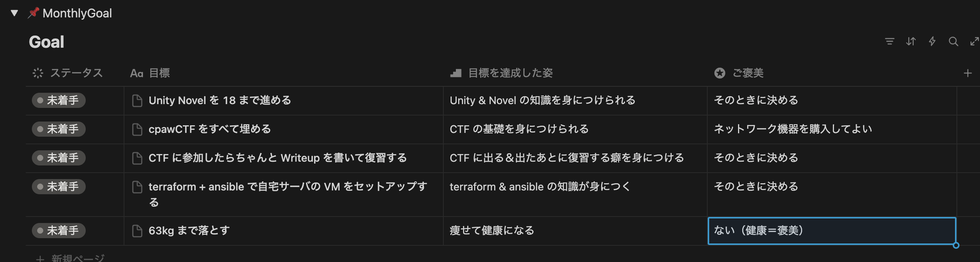This screenshot has height=262, width=980.
Task: Add a new property with plus icon
Action: click(968, 73)
